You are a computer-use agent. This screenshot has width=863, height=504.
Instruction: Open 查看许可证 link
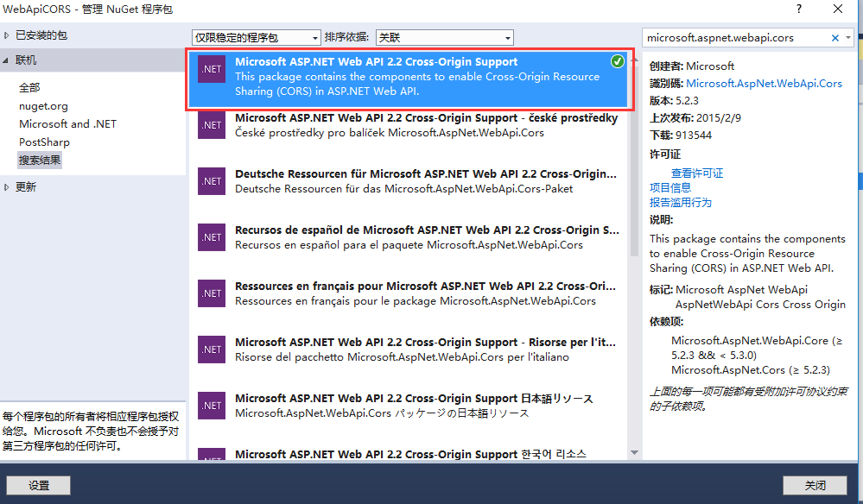(x=697, y=173)
